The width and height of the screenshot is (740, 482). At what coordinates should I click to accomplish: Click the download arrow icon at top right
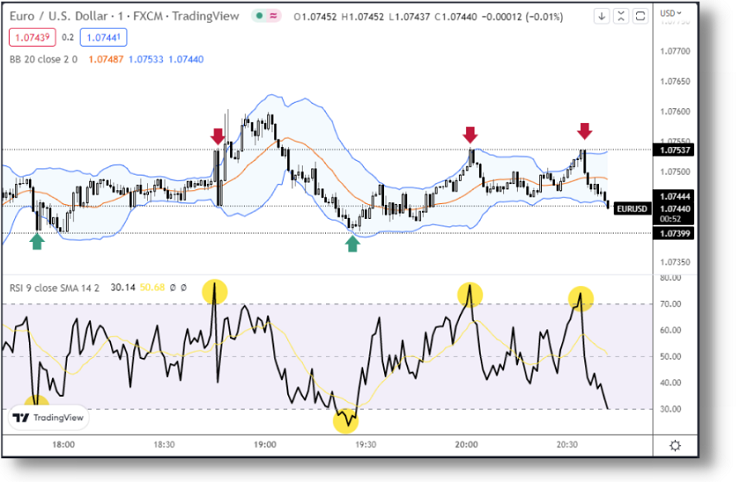pyautogui.click(x=601, y=17)
